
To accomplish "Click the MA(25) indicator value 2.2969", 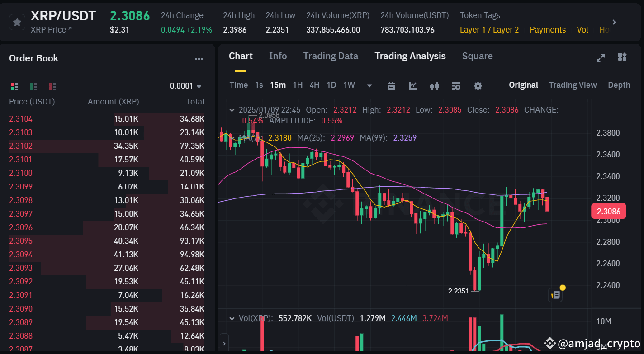I will pos(342,138).
